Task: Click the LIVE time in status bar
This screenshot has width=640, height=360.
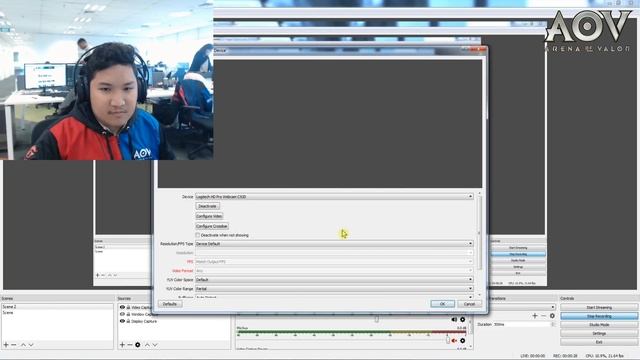Action: (533, 356)
